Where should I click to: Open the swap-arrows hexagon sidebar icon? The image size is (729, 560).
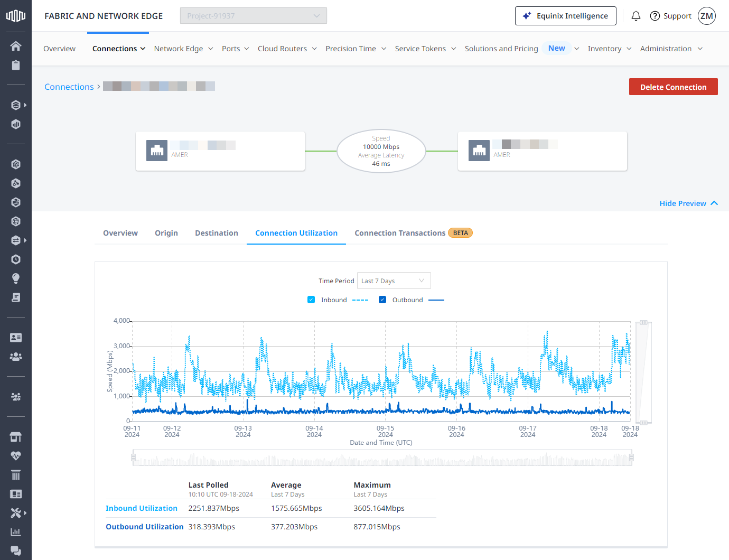click(x=16, y=240)
